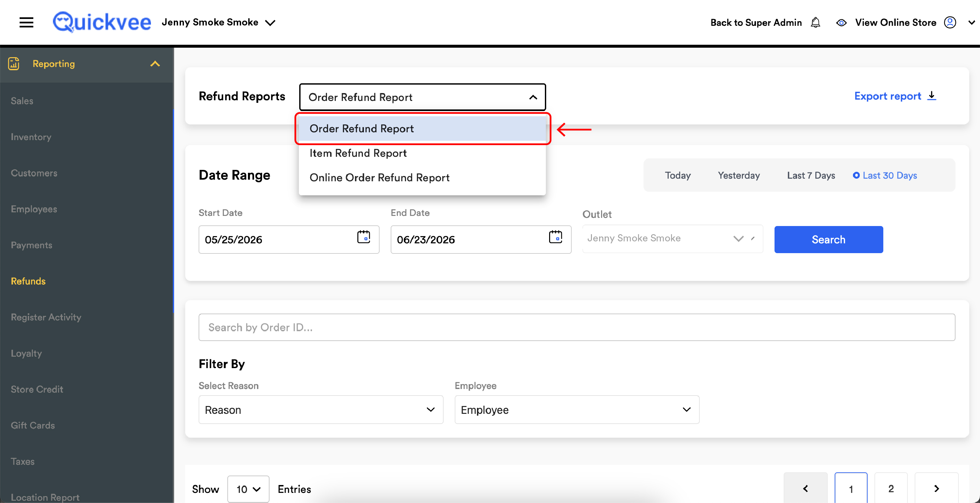Choose Order Refund Report from the list
Image resolution: width=980 pixels, height=503 pixels.
(422, 129)
